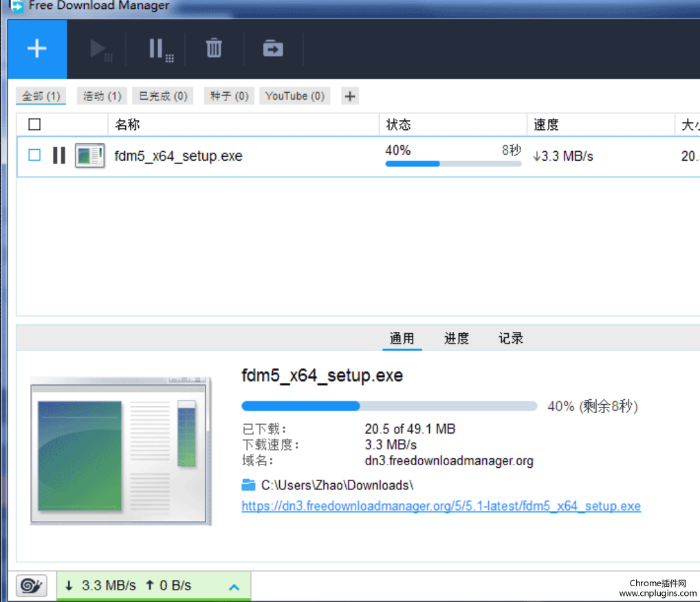Click the 8秒 remaining time in the row
This screenshot has height=602, width=700.
[511, 150]
